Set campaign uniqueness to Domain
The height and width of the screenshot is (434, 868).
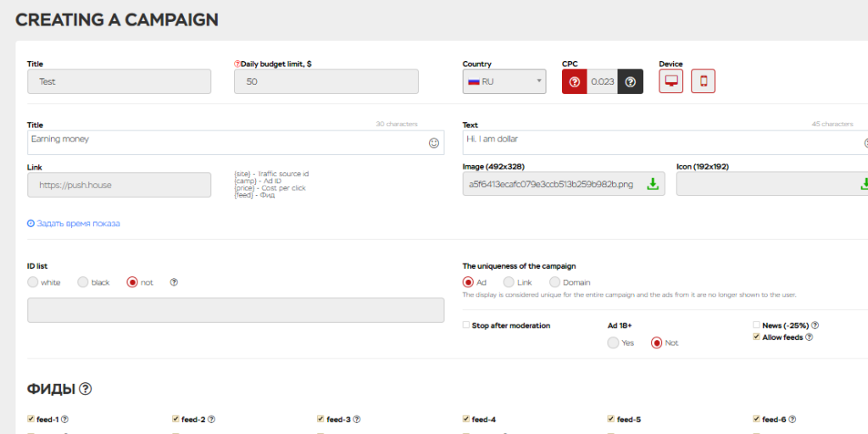554,282
